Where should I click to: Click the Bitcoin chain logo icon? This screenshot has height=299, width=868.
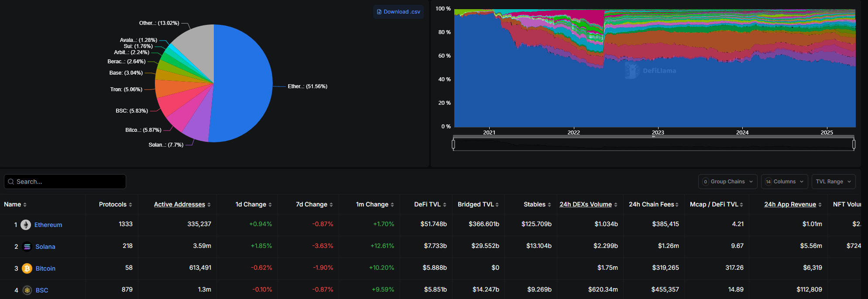(x=27, y=268)
